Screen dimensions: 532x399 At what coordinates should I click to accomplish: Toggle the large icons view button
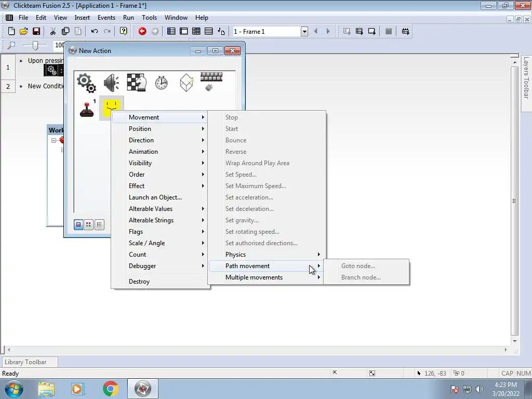78,224
